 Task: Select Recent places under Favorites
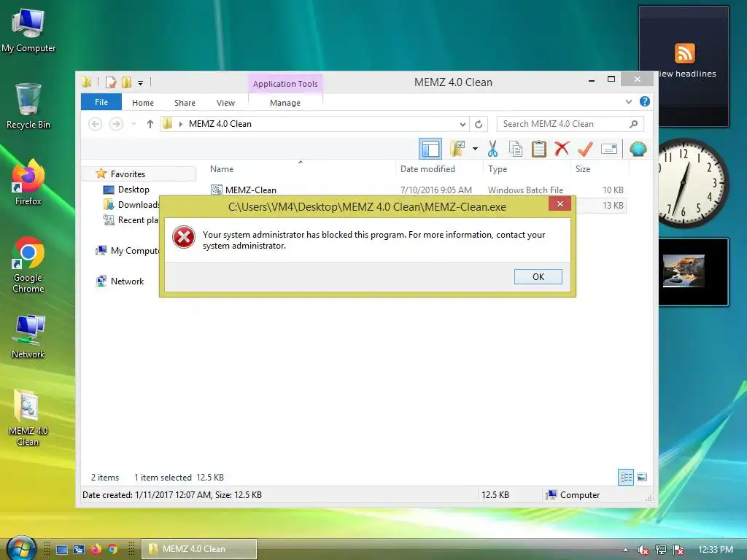coord(131,220)
